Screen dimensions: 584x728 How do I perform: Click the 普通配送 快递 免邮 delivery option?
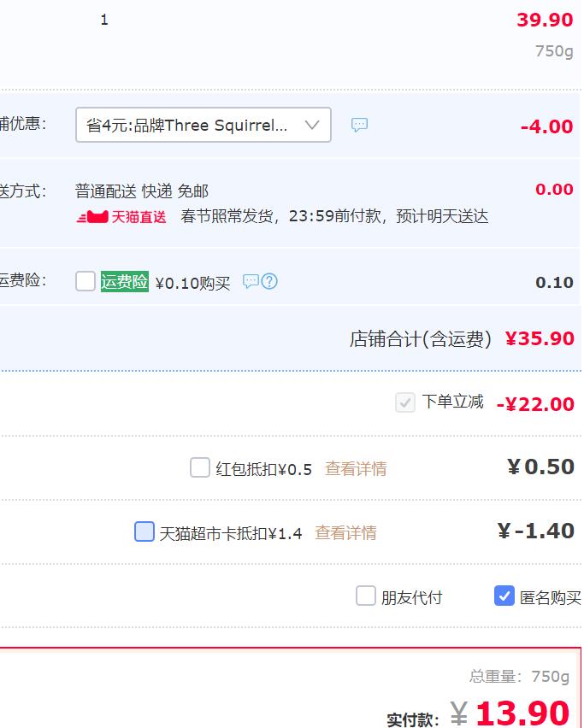pyautogui.click(x=142, y=191)
